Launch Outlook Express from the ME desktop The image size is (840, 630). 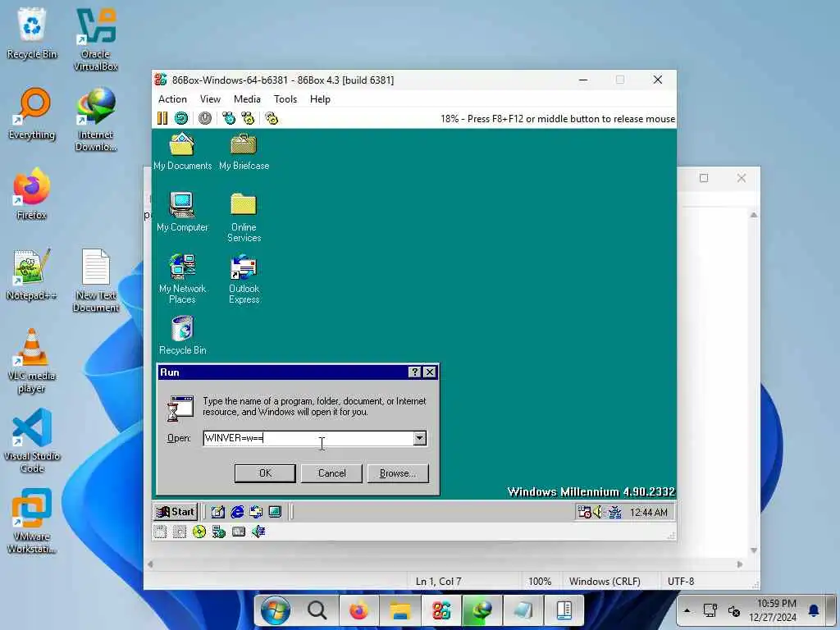(244, 279)
